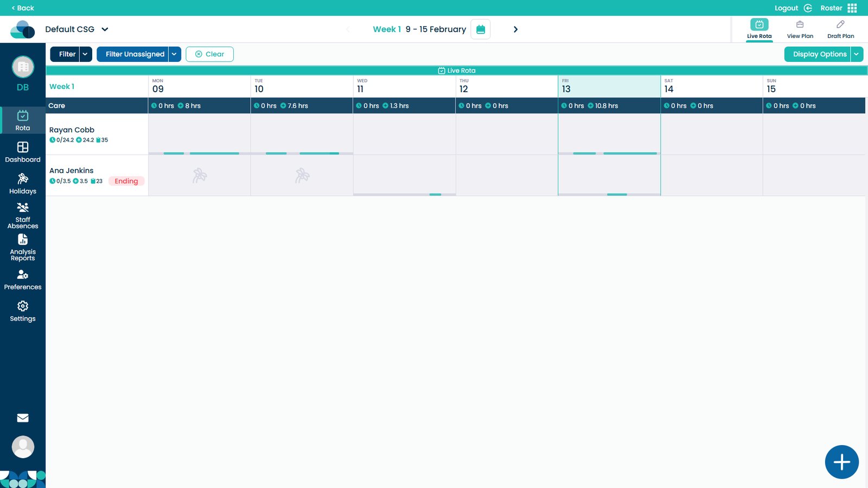Image resolution: width=868 pixels, height=488 pixels.
Task: Open Staff Absences in the sidebar
Action: coord(23,215)
